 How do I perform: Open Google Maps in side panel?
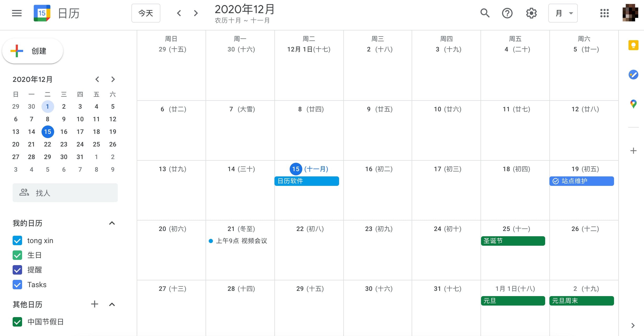[633, 104]
